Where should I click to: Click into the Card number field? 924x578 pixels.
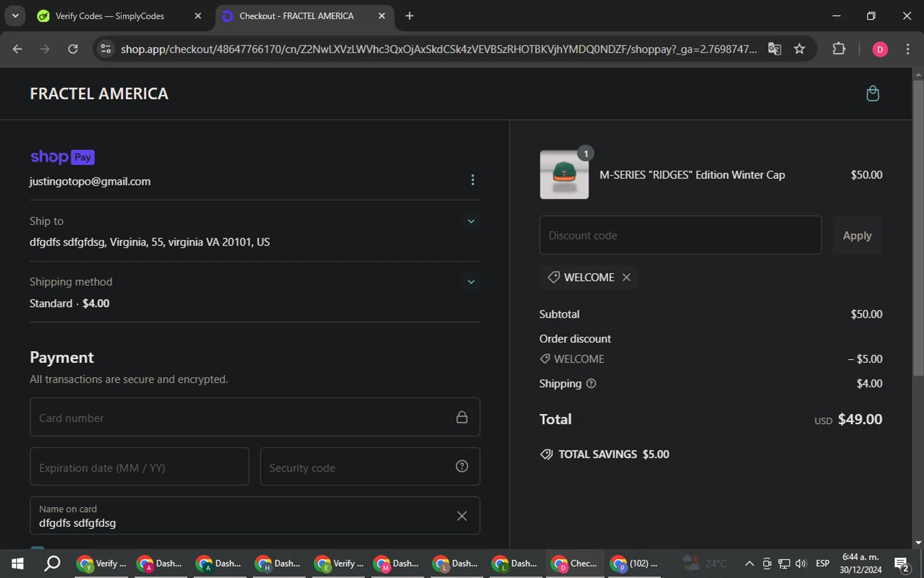pos(254,417)
